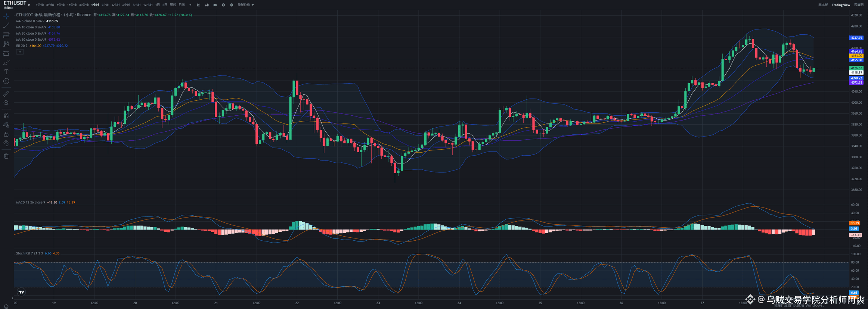Screen dimensions: 868x309
Task: Select the Text annotation tool
Action: (x=6, y=72)
